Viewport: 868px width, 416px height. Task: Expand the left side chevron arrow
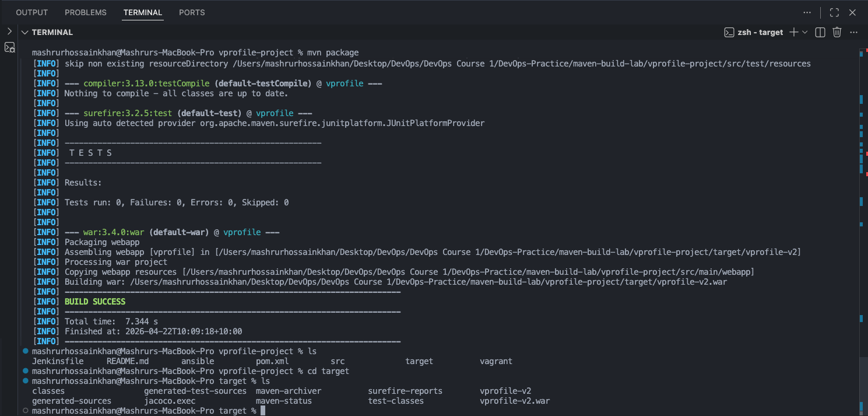coord(9,32)
